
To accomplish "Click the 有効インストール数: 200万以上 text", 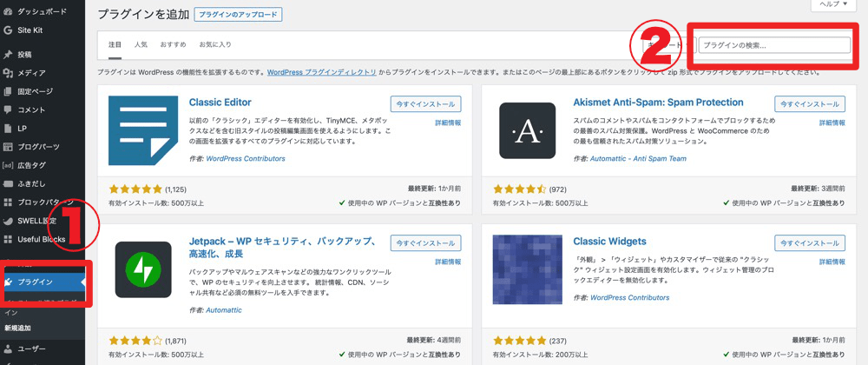I will [x=541, y=354].
